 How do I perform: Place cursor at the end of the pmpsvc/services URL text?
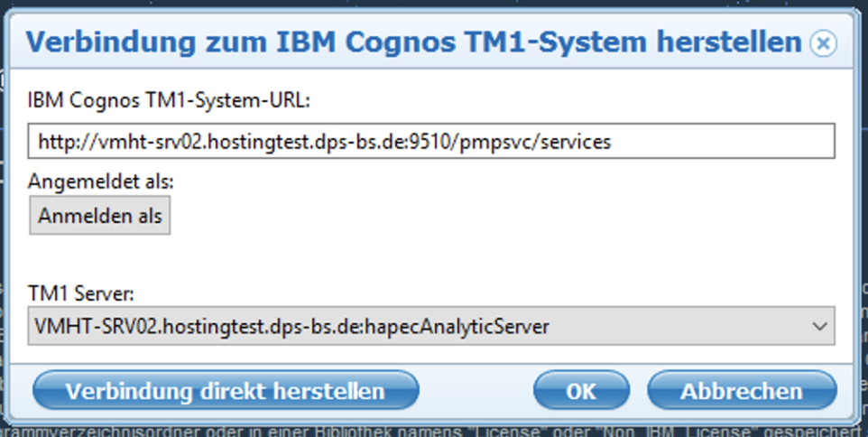(x=614, y=142)
